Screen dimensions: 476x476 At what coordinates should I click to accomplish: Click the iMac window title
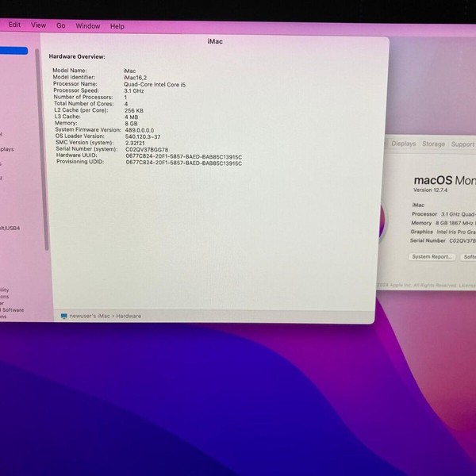[x=215, y=41]
